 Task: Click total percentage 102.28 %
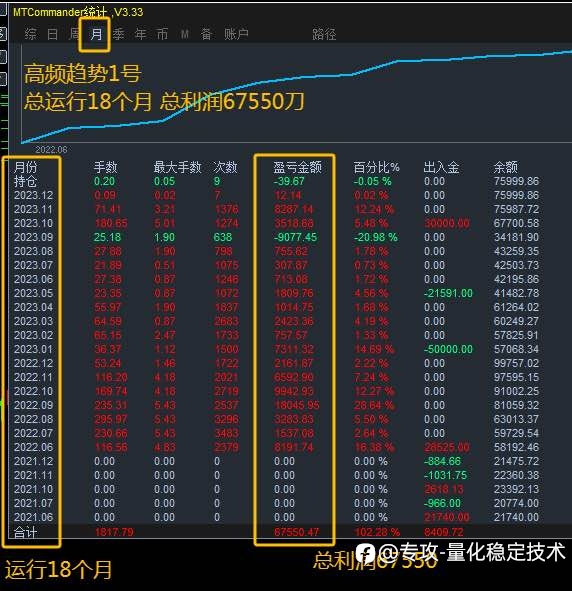tap(377, 532)
